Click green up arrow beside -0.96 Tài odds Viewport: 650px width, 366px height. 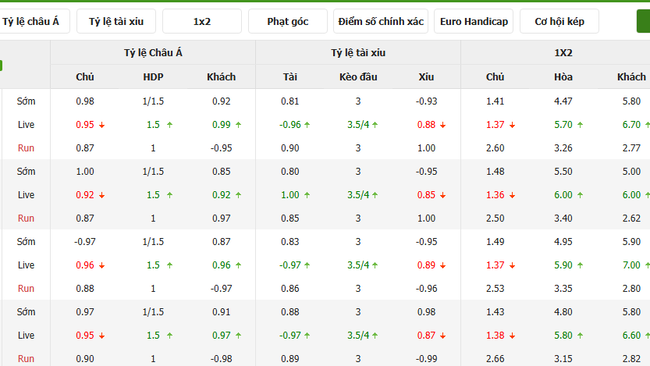[x=307, y=125]
